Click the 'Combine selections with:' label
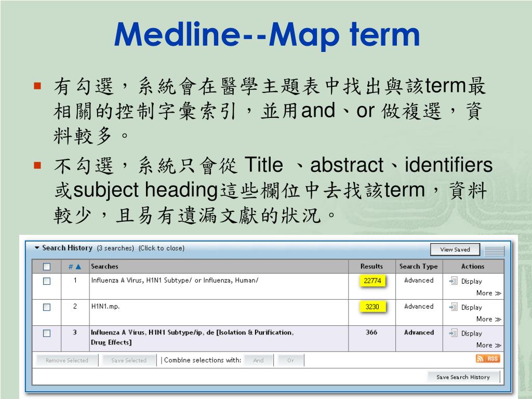 pos(203,361)
